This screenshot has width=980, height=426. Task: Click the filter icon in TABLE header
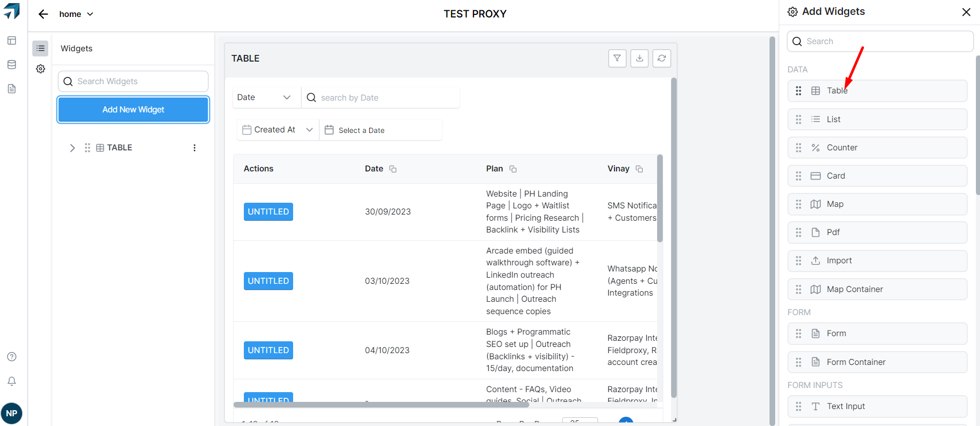(617, 59)
